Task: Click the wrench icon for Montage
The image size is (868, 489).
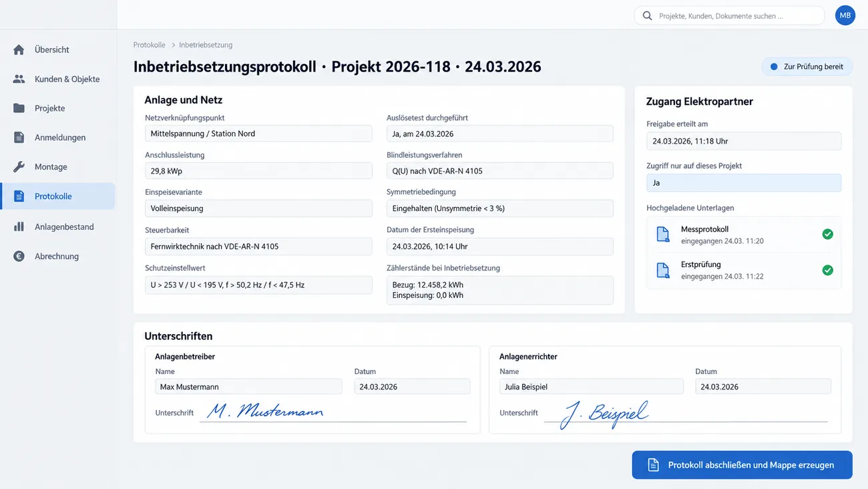Action: click(19, 167)
